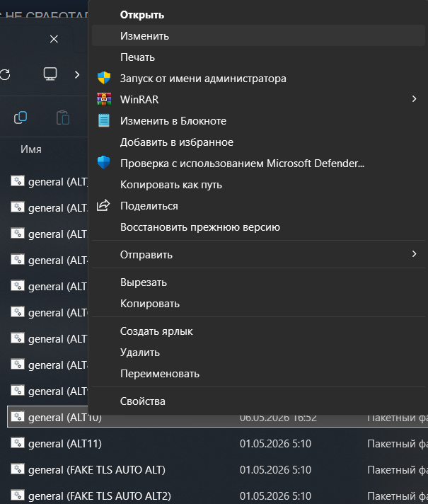Click the administrator shield icon
Screen dimensions: 428x504
pyautogui.click(x=104, y=78)
